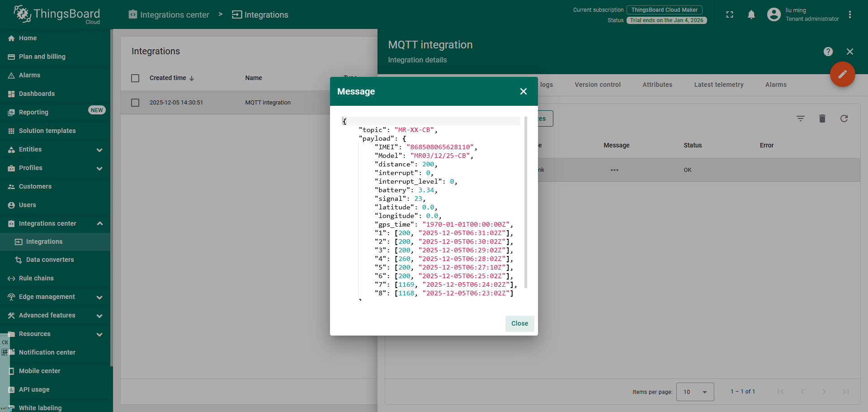
Task: Click the Model value MR03/12/25-CB
Action: (x=440, y=156)
